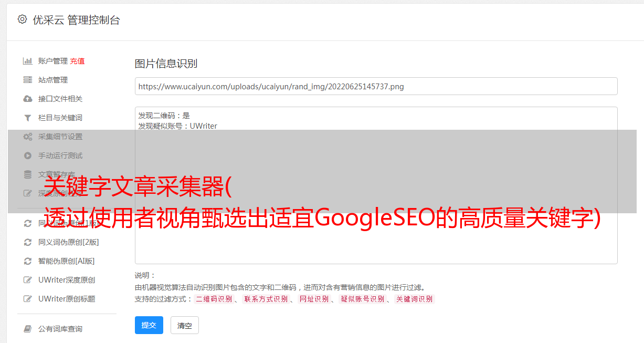The width and height of the screenshot is (644, 343).
Task: Click the 由机器视觉算法 description sentence
Action: [x=280, y=287]
